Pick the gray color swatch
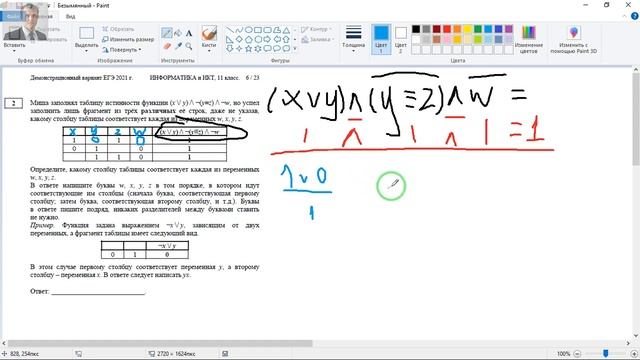 [427, 29]
